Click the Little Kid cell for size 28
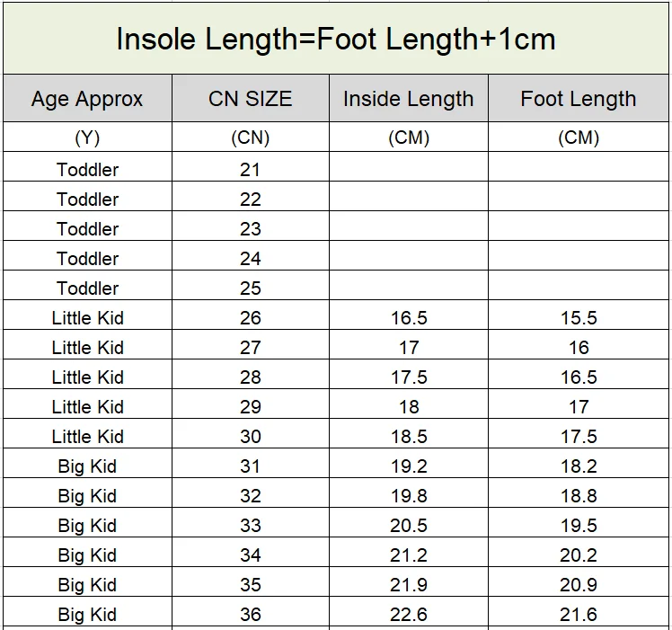The width and height of the screenshot is (672, 630). coord(87,377)
